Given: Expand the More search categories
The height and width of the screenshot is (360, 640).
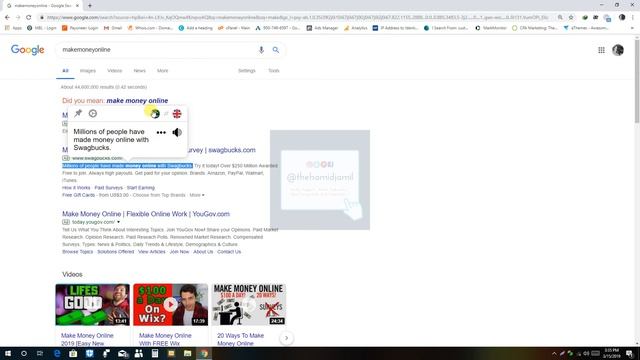Looking at the screenshot, I should click(x=162, y=71).
